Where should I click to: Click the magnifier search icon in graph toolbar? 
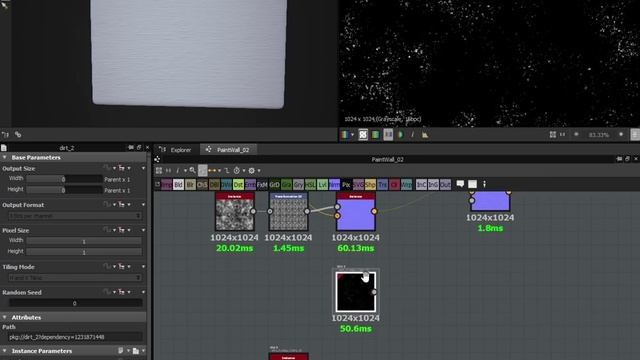pos(192,170)
